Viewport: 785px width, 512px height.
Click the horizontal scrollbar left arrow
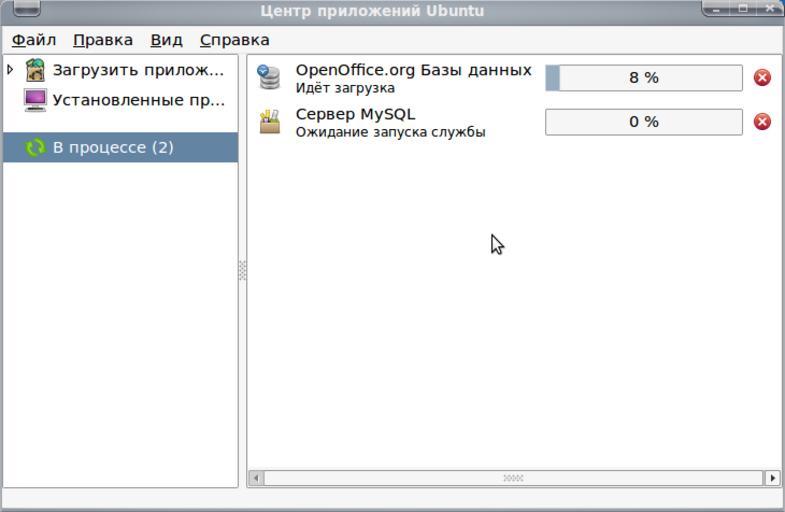coord(256,478)
